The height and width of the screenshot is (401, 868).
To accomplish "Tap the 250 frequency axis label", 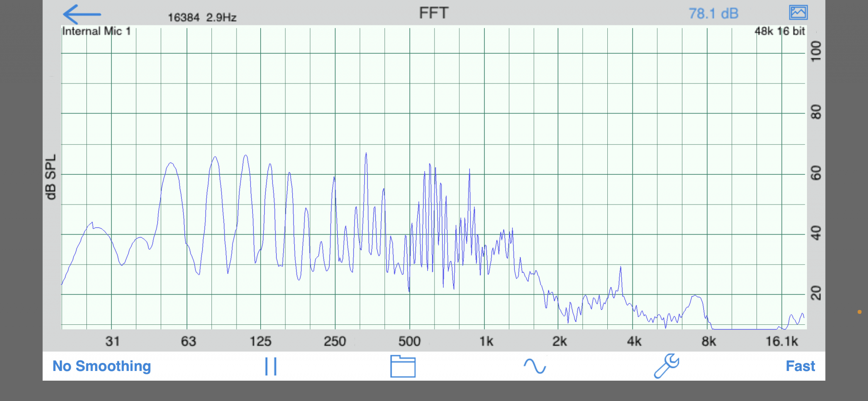I will pos(335,341).
